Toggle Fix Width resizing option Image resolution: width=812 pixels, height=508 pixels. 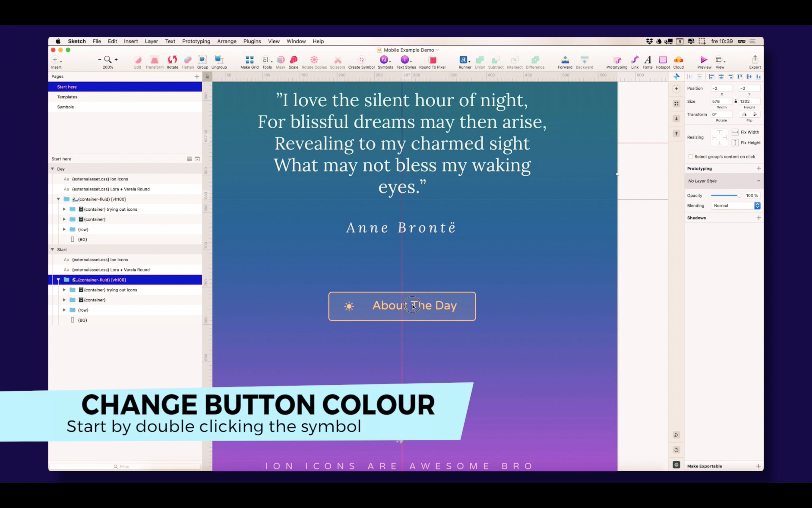735,132
